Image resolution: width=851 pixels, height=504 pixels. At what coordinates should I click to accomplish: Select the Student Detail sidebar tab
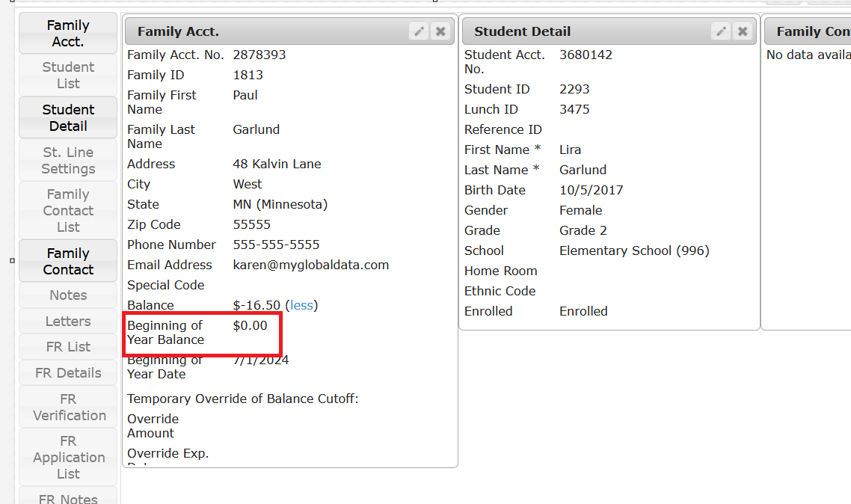point(68,118)
